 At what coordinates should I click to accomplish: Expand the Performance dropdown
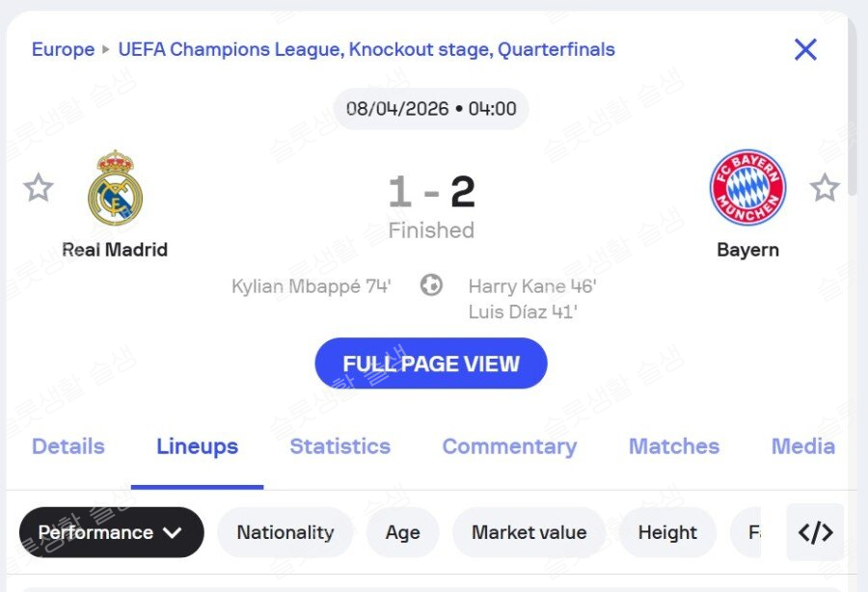point(111,532)
